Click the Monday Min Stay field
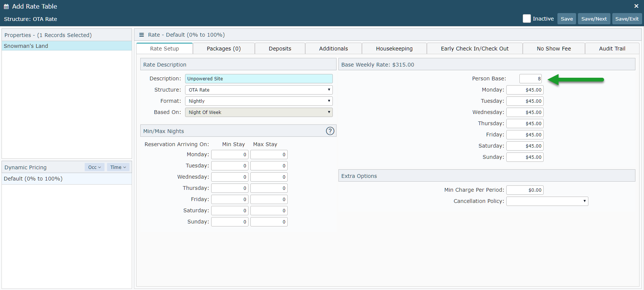 pos(230,154)
